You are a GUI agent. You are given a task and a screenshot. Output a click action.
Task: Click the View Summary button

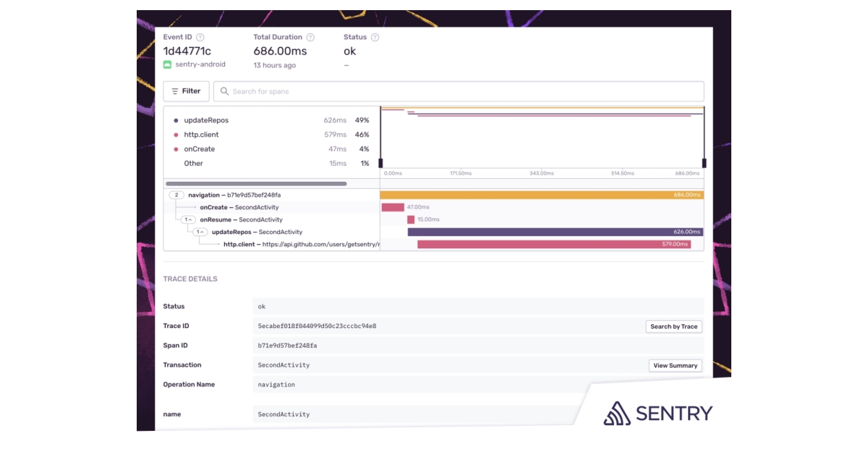pos(675,366)
